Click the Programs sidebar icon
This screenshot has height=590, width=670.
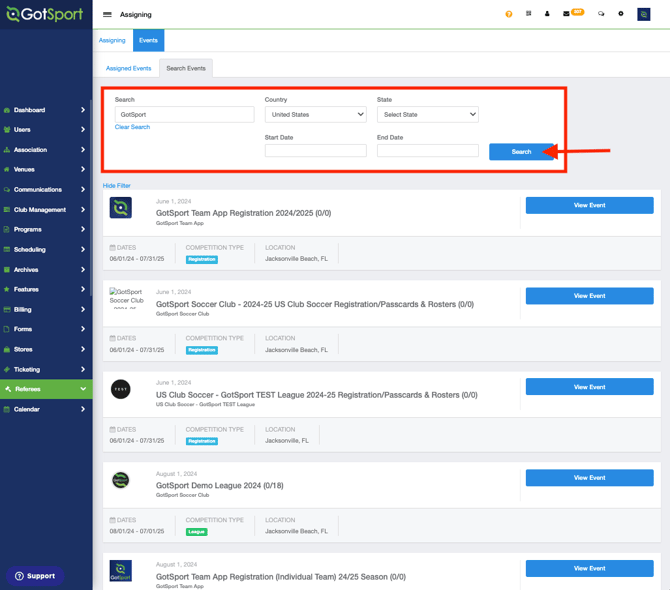click(x=7, y=229)
